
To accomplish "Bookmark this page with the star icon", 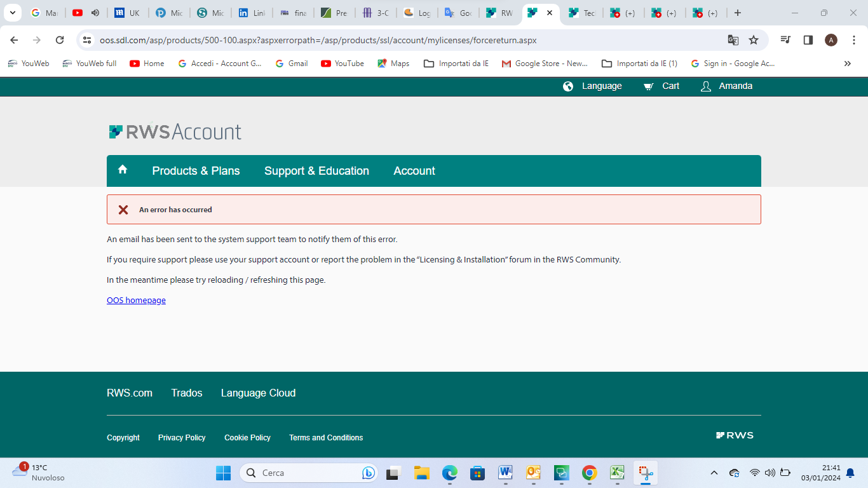I will (754, 40).
